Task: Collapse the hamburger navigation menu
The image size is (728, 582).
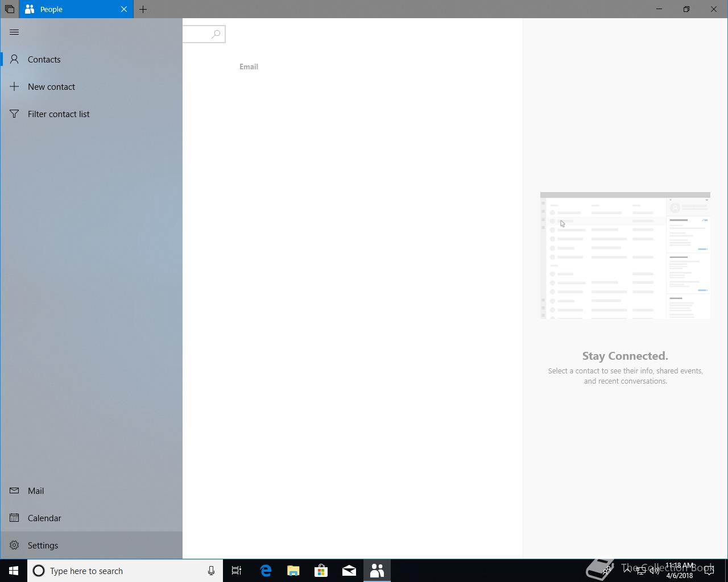Action: click(14, 32)
